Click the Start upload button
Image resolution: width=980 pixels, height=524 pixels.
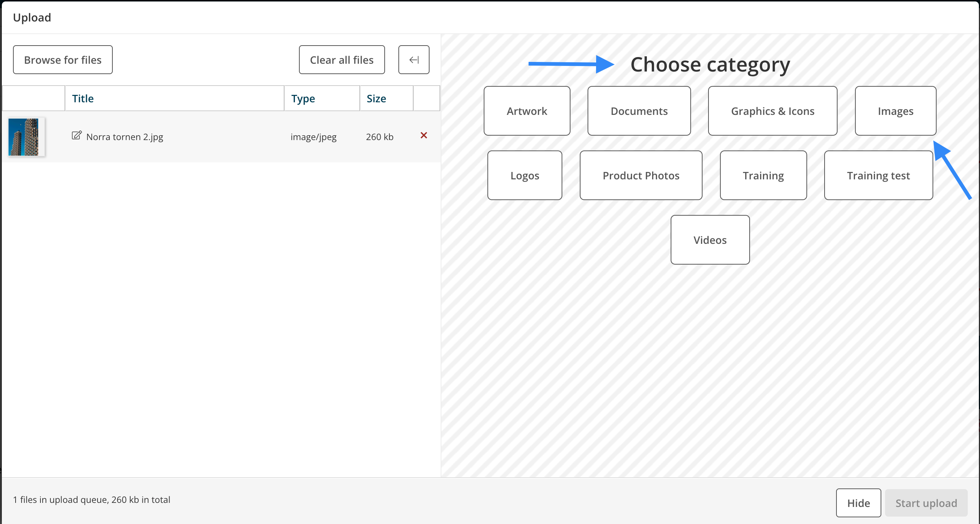click(x=926, y=503)
